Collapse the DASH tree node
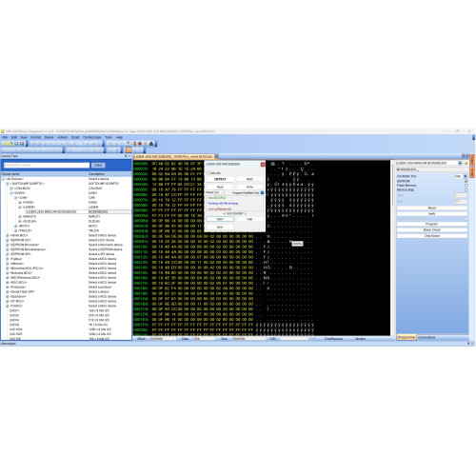This screenshot has width=476, height=476. click(x=11, y=193)
